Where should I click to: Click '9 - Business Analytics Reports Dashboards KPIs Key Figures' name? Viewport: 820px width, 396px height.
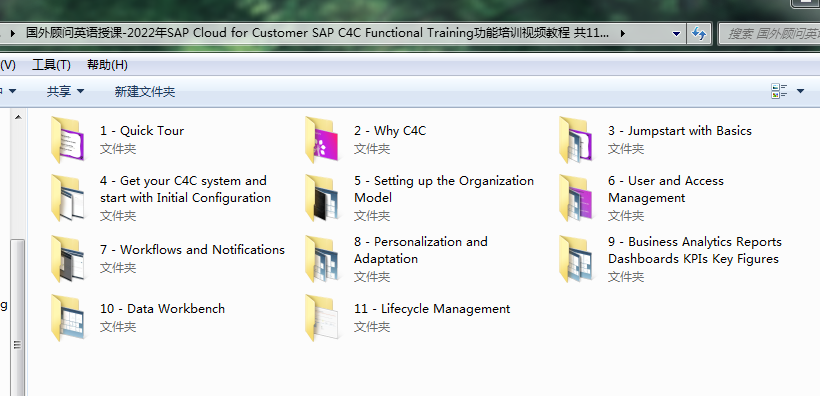pos(694,250)
